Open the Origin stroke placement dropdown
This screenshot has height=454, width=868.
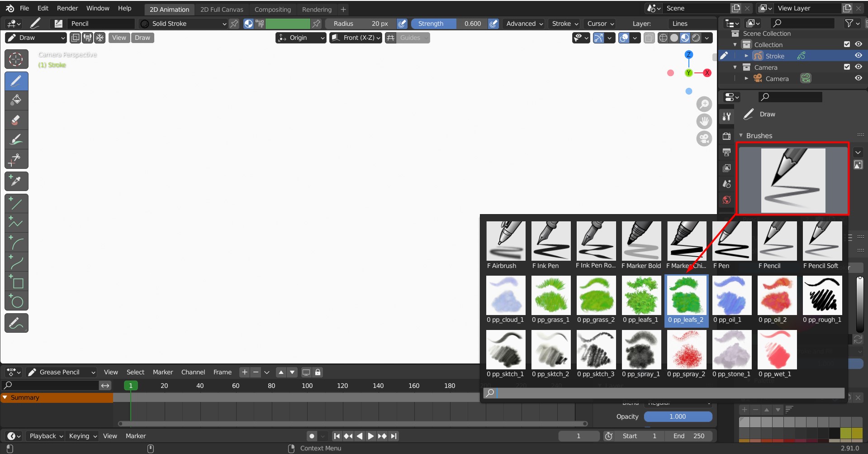tap(301, 38)
